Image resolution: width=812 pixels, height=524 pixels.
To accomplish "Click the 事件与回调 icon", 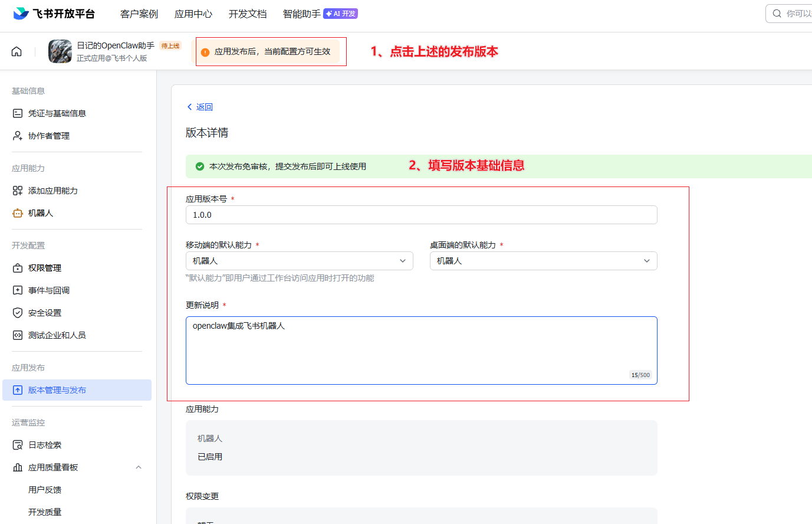I will (18, 290).
